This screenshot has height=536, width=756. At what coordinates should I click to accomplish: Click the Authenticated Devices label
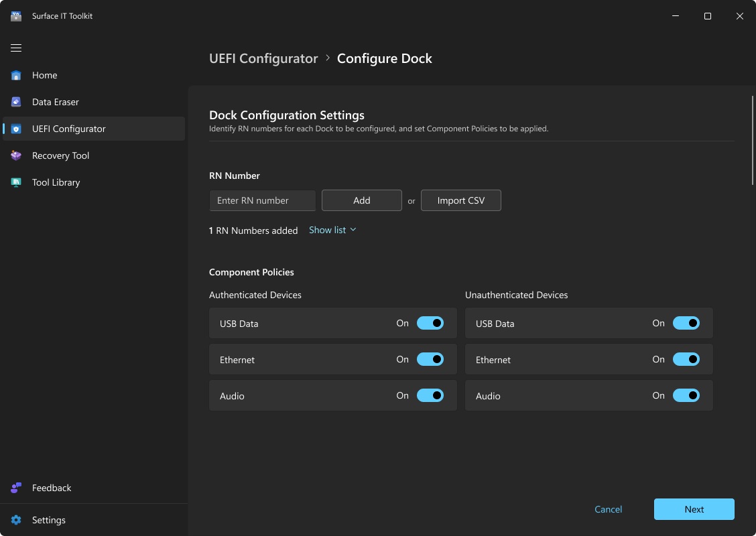click(255, 295)
